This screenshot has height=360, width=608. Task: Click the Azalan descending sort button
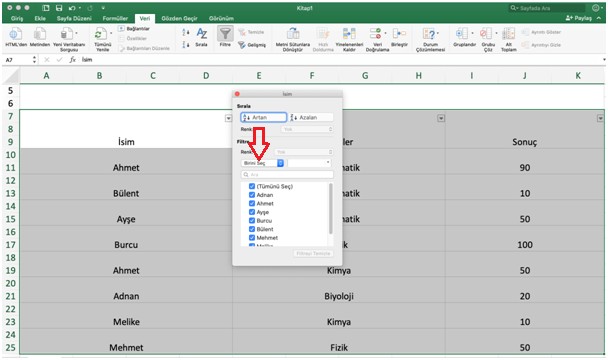click(311, 117)
